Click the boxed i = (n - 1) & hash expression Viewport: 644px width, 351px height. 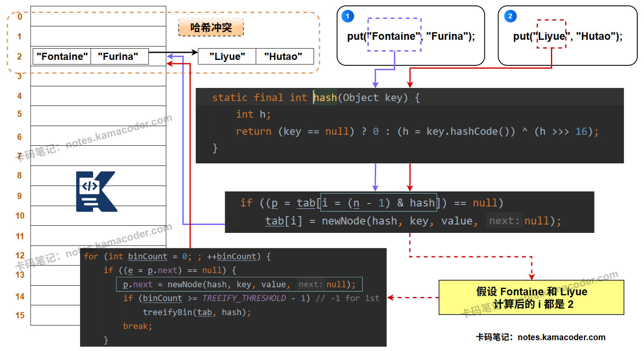(x=379, y=203)
